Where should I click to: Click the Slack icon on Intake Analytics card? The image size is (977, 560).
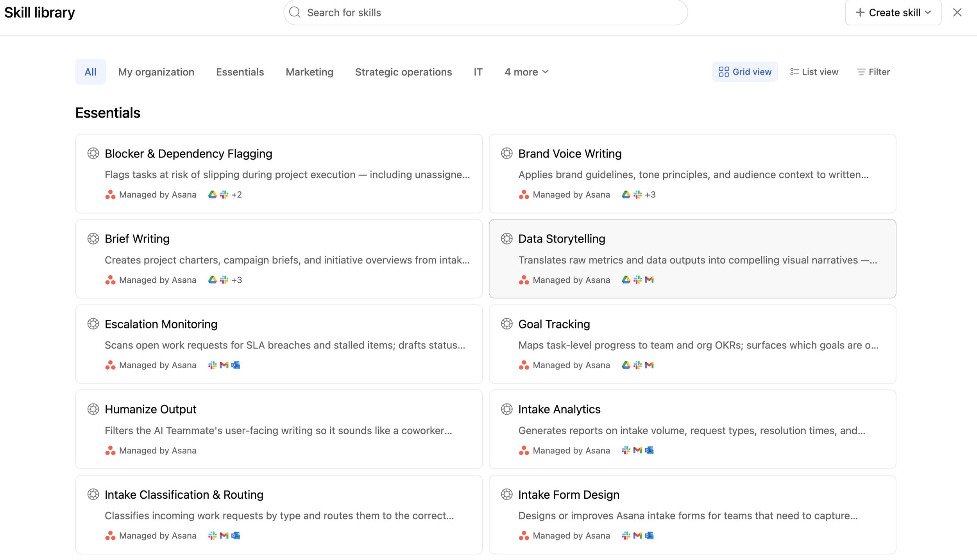626,450
